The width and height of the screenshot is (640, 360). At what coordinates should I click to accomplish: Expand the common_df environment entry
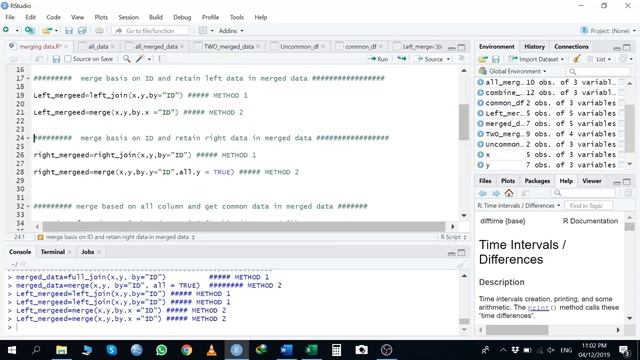tap(480, 103)
